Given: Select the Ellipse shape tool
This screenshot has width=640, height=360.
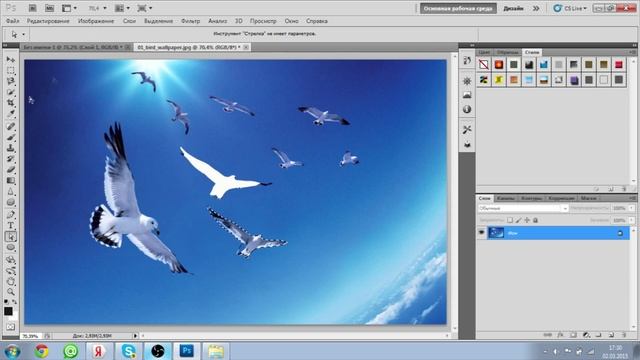Looking at the screenshot, I should coord(11,247).
